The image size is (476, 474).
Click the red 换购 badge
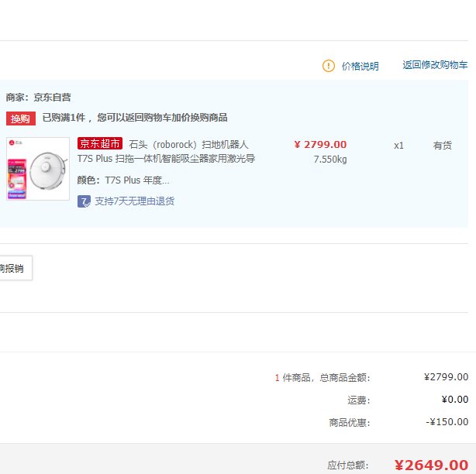click(21, 118)
